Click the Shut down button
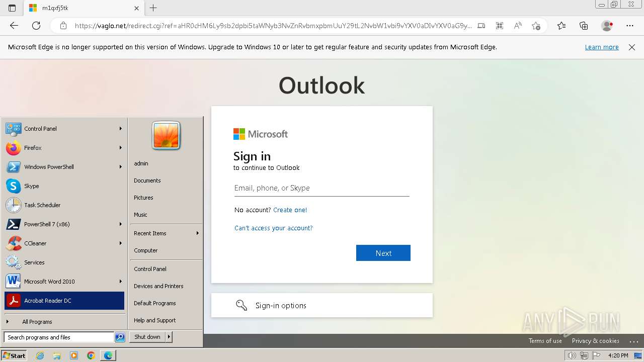The width and height of the screenshot is (644, 362). point(147,337)
